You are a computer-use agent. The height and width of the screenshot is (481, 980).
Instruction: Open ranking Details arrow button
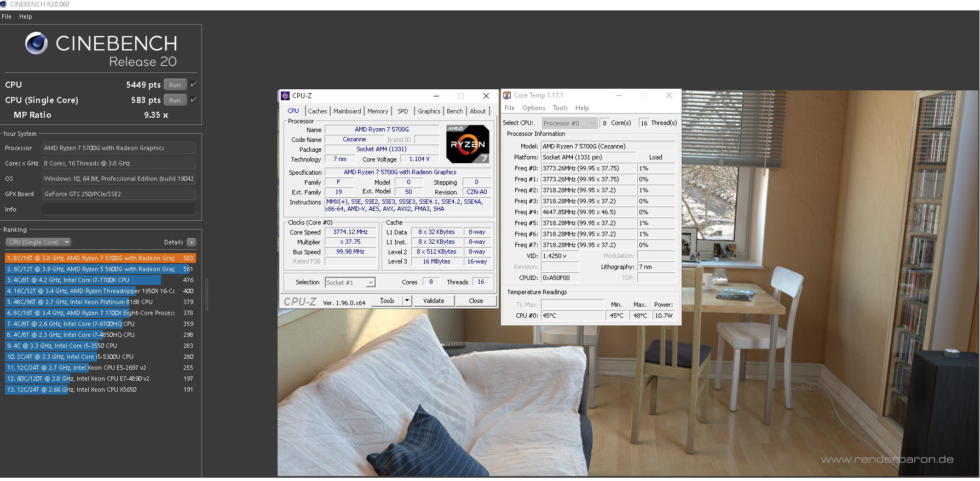(x=192, y=242)
